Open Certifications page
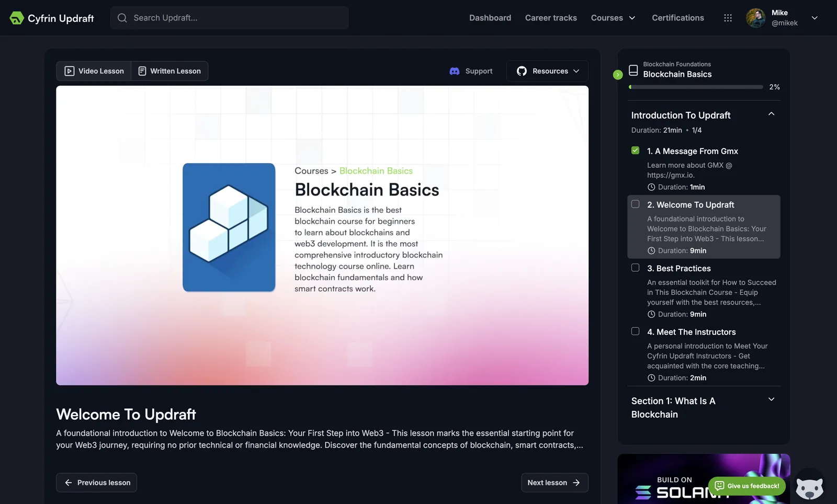Viewport: 837px width, 504px height. [x=678, y=18]
